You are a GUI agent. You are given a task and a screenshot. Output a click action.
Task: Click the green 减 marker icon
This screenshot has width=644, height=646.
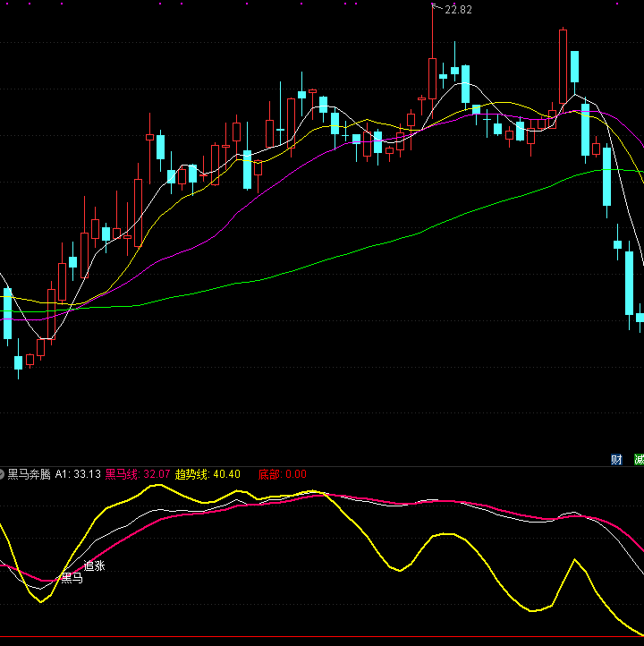pyautogui.click(x=639, y=459)
